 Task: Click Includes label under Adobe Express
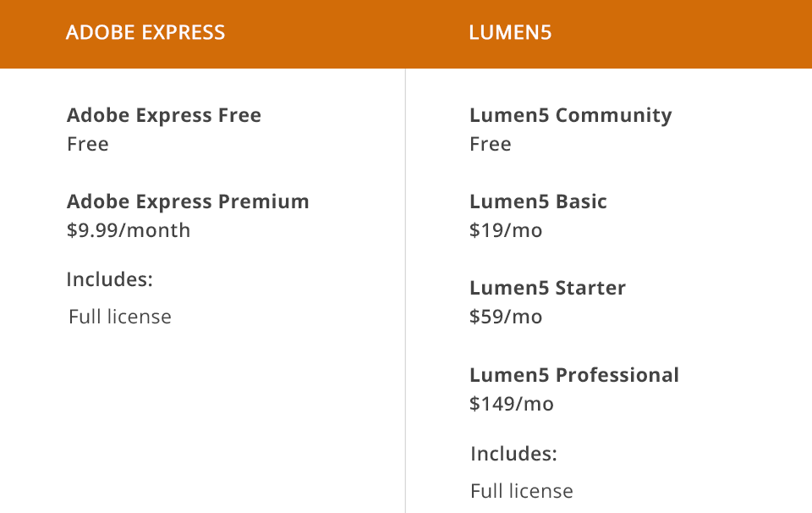(108, 279)
